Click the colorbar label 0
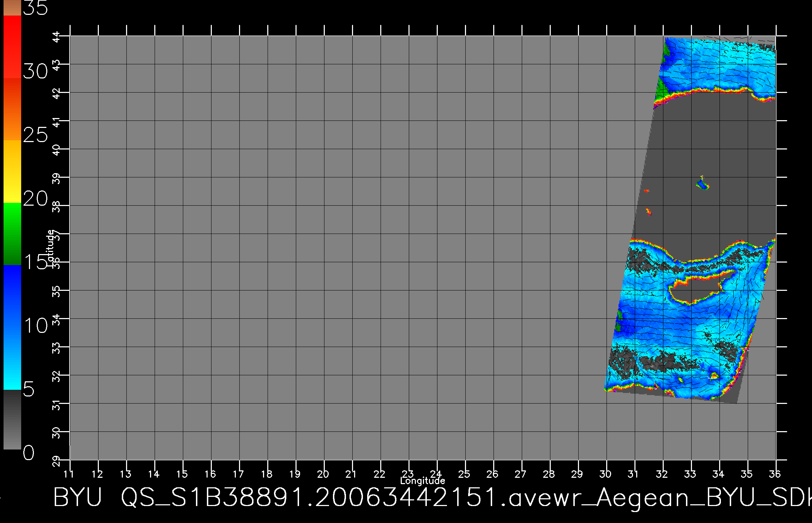812x523 pixels. click(29, 452)
